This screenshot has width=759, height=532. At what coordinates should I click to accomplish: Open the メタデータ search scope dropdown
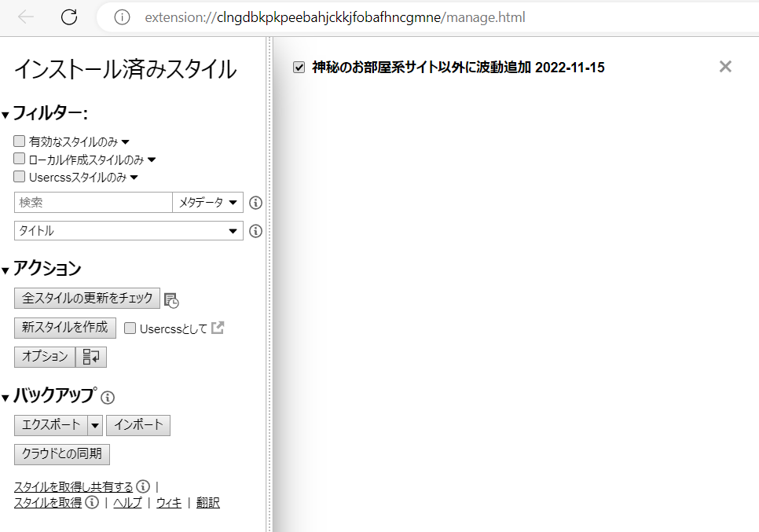click(207, 203)
